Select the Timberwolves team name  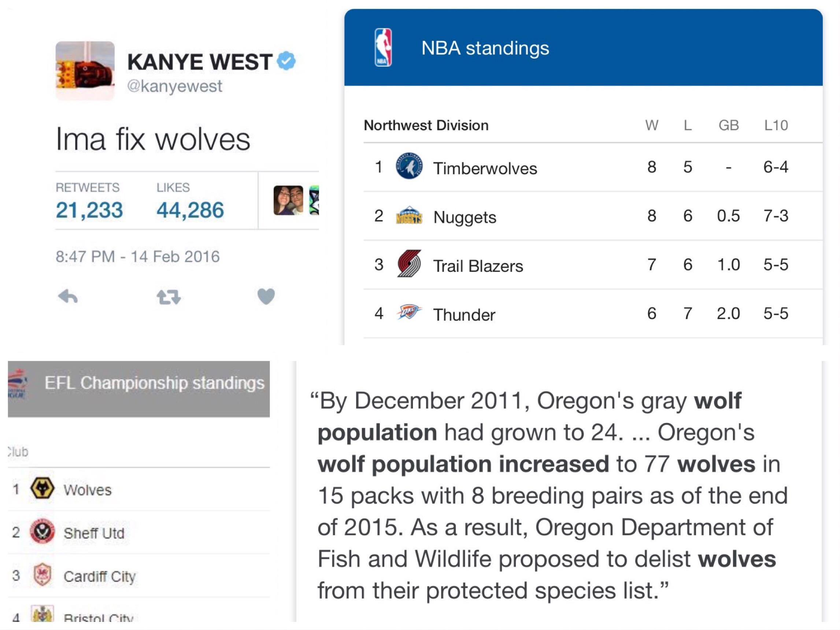coord(485,168)
